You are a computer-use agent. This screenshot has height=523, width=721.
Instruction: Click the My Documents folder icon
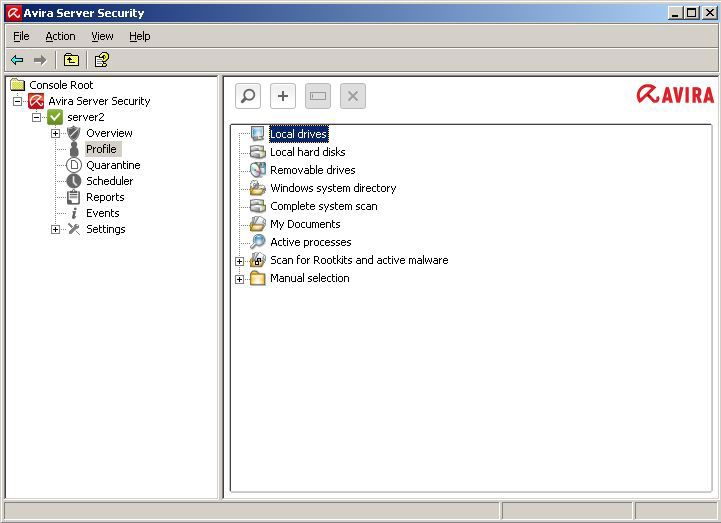coord(258,224)
